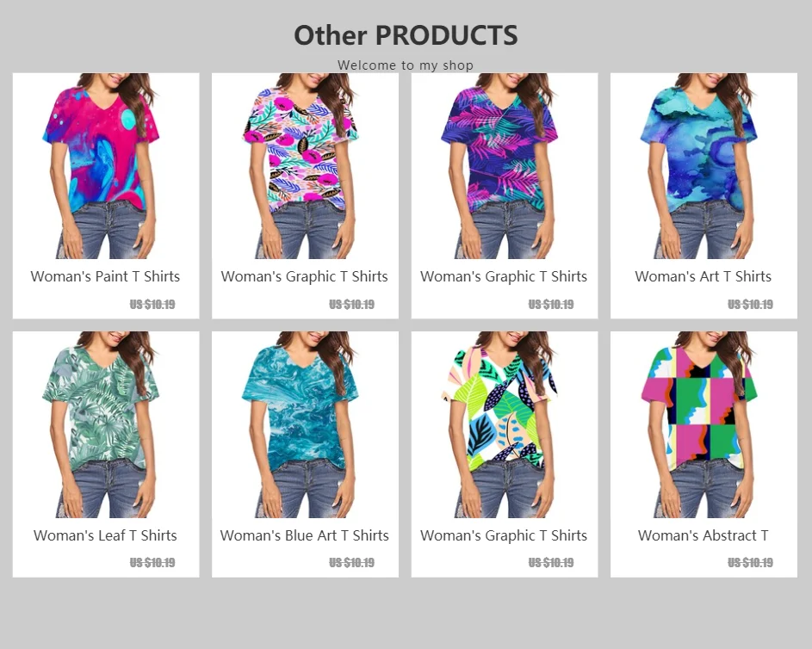Viewport: 812px width, 649px height.
Task: Open the pink paint splash shirt image
Action: tap(106, 165)
